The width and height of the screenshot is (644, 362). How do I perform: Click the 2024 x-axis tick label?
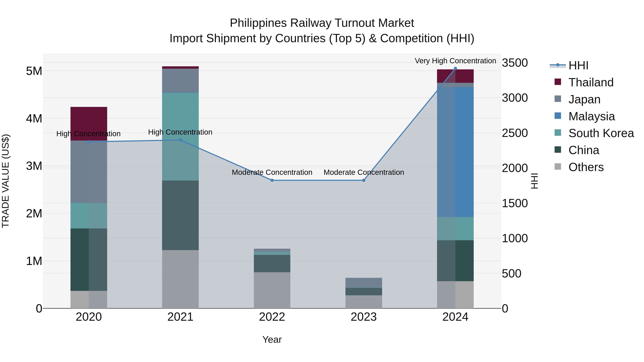tap(455, 317)
